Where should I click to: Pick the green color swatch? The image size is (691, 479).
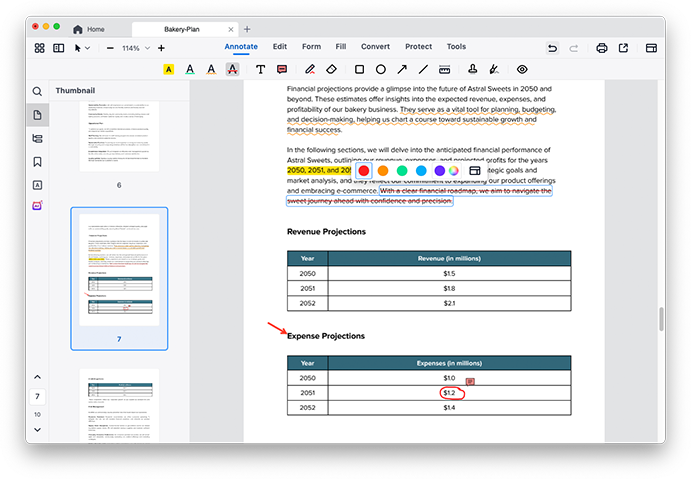point(402,171)
